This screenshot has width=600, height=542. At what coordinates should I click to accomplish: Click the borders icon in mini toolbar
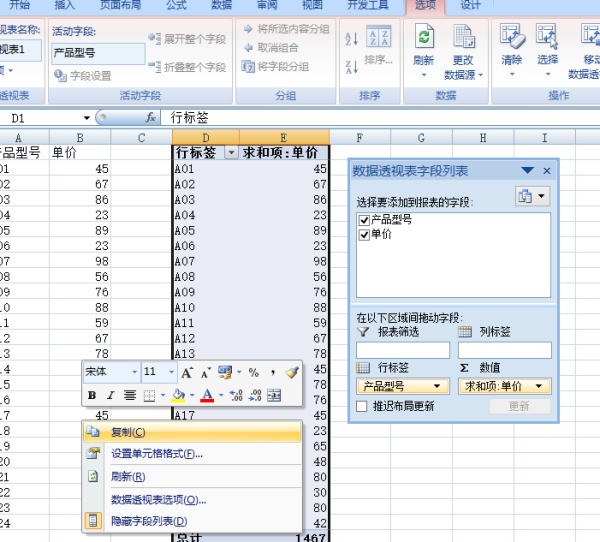tap(149, 395)
